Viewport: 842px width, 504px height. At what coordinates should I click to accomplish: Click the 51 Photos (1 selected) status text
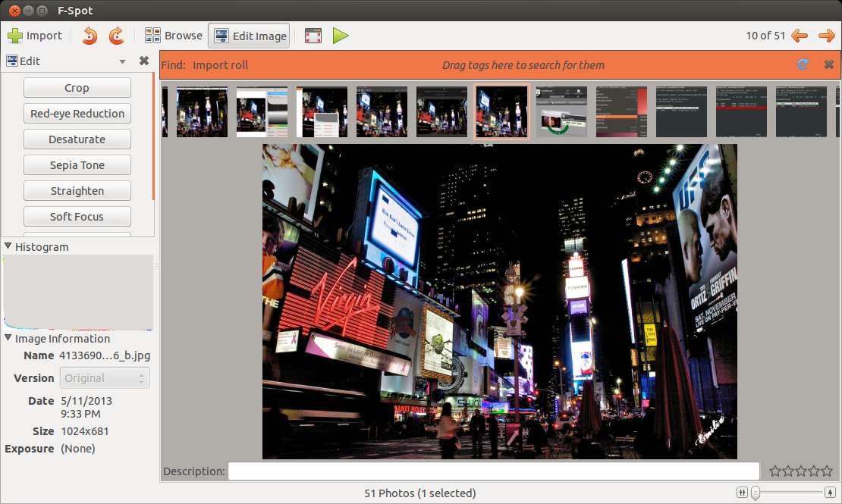[420, 493]
